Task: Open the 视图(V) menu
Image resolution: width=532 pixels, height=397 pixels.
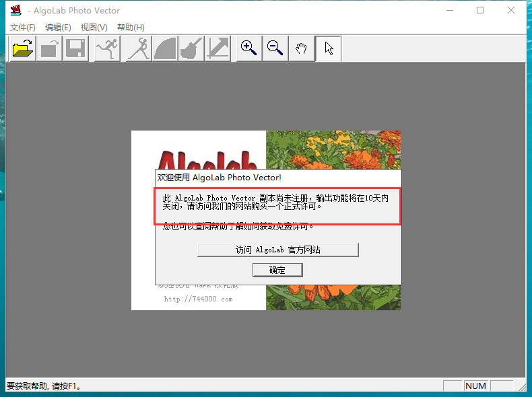Action: [94, 27]
